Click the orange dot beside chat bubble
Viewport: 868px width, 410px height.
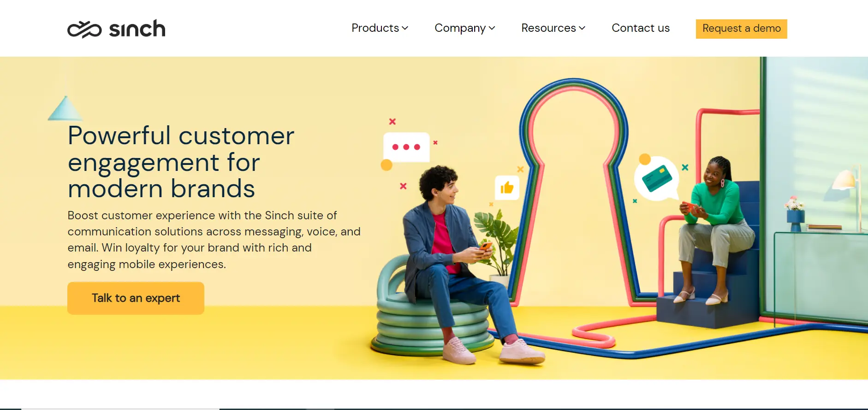point(386,164)
